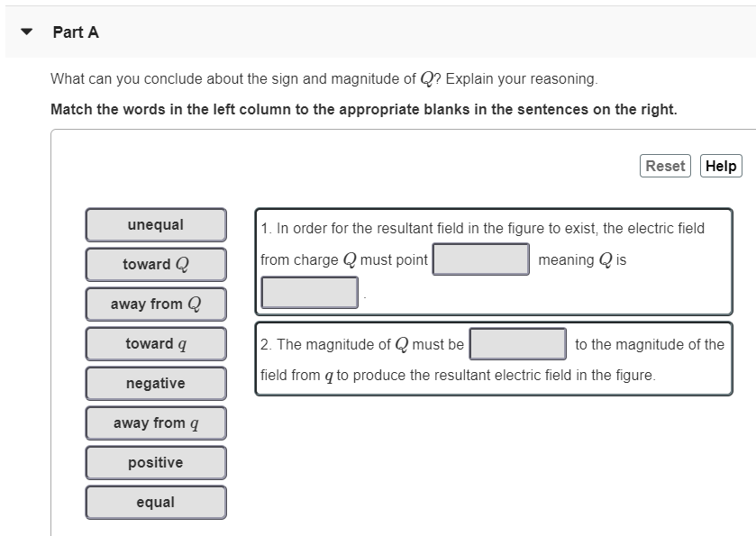756x536 pixels.
Task: Click the 'away from q' tile
Action: (x=155, y=422)
